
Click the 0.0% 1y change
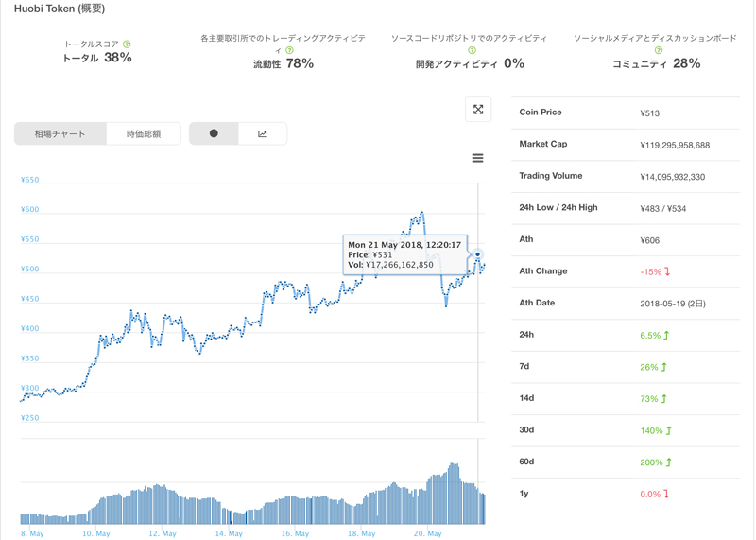pyautogui.click(x=650, y=495)
